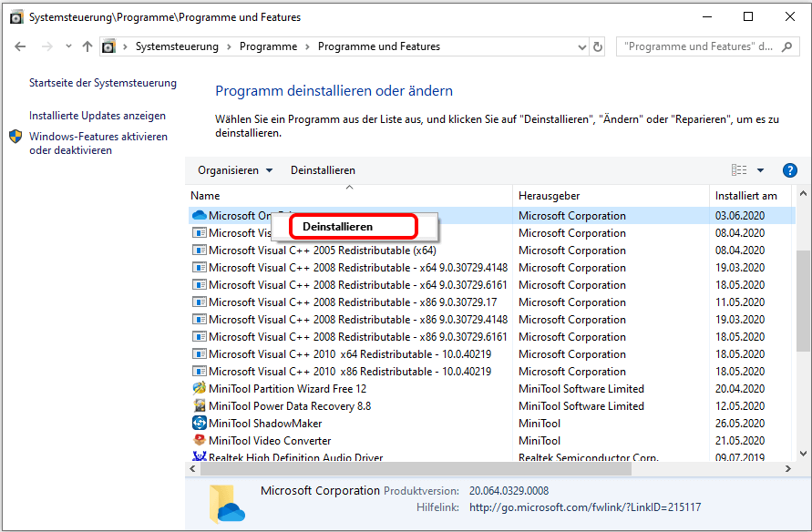Click icon of Visual C++ 2005 Redistributable (x64)

pos(199,250)
